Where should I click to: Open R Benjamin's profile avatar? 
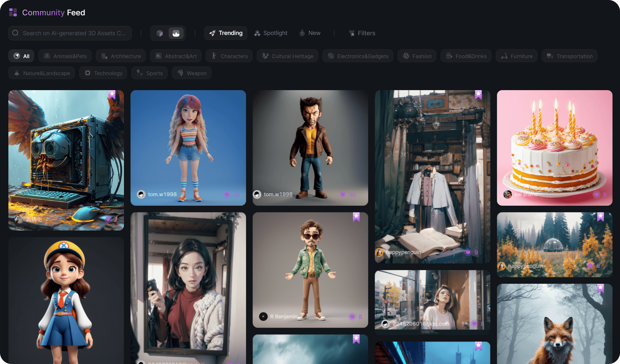263,317
